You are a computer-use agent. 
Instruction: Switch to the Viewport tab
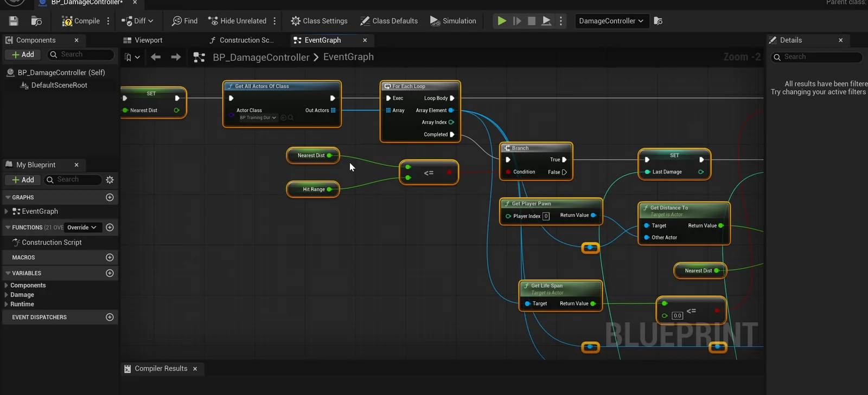143,40
